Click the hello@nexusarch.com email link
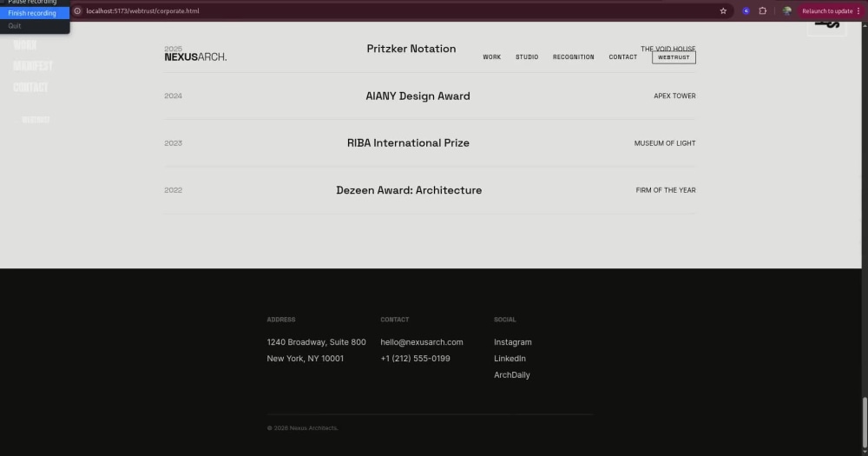Screen dimensions: 868x456 422,342
